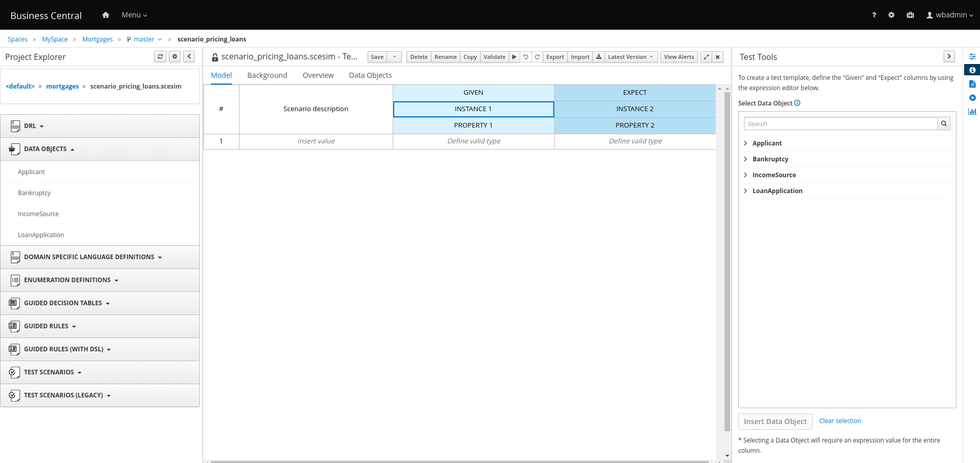Open the Settings sliders icon in right sidebar
The width and height of the screenshot is (980, 463).
tap(972, 56)
